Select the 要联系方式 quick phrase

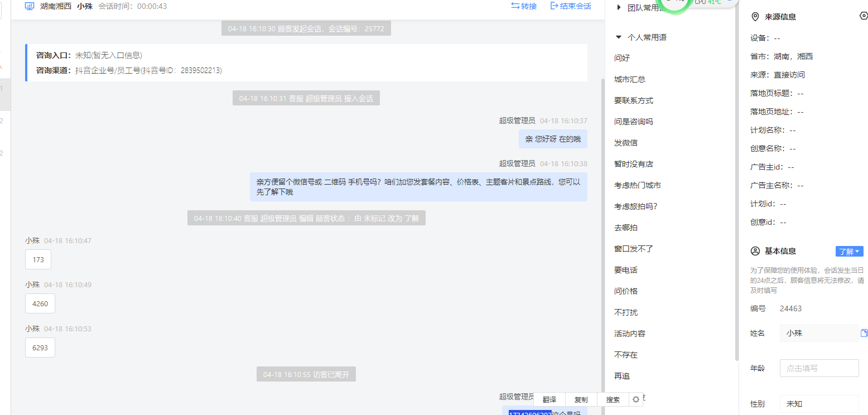(x=634, y=100)
